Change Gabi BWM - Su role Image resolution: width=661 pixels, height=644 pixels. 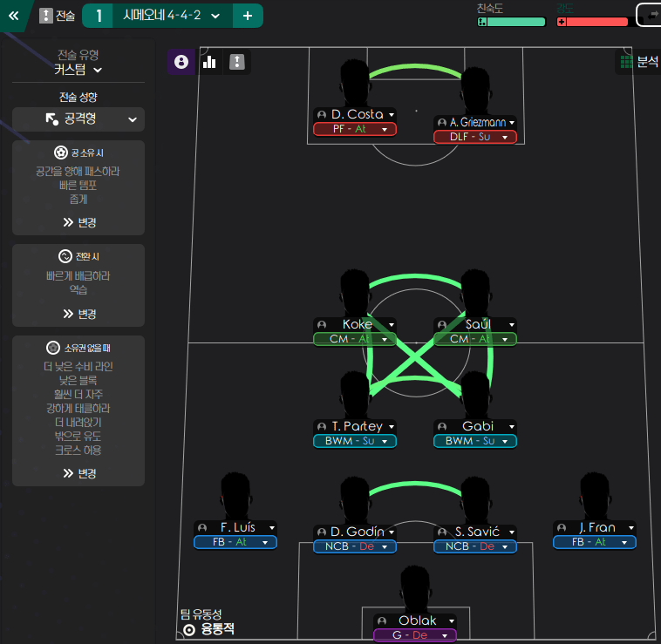(474, 441)
